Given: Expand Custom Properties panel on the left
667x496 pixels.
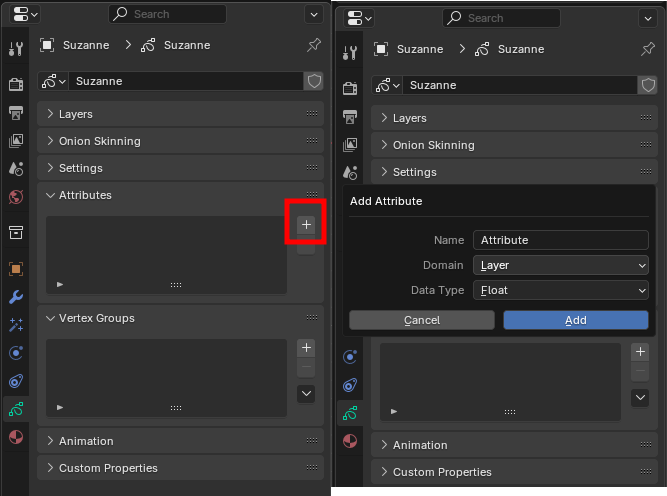Looking at the screenshot, I should pyautogui.click(x=180, y=468).
